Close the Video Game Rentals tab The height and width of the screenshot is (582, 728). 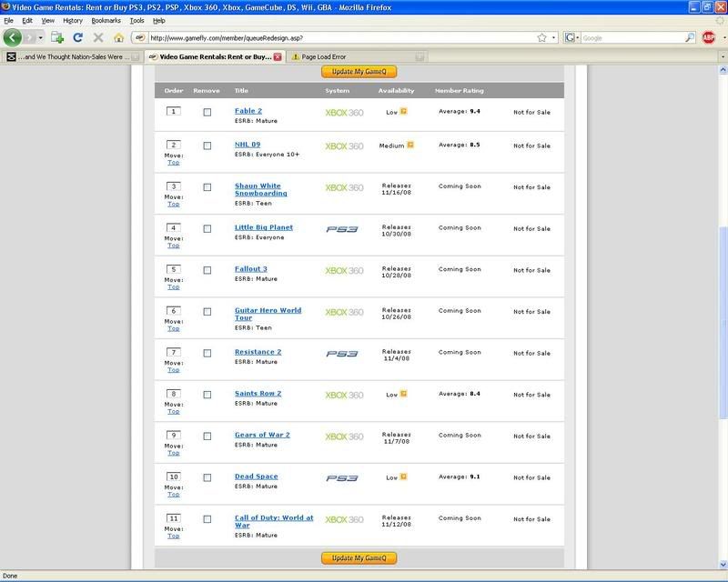278,56
